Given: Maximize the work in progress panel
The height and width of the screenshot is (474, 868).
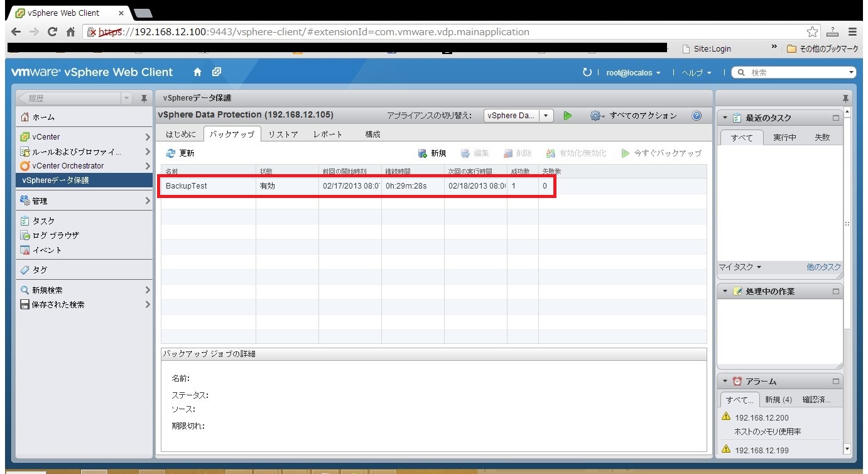Looking at the screenshot, I should tap(835, 292).
